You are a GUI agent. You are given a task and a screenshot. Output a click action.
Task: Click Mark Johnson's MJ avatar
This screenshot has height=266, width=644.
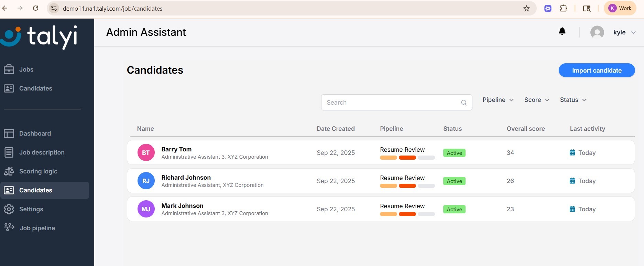[146, 209]
